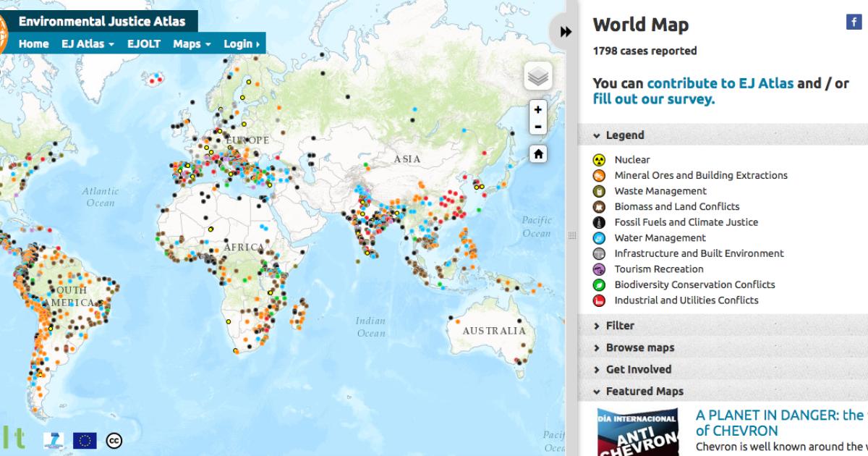868x456 pixels.
Task: Follow the contribute to EJ Atlas link
Action: [x=720, y=83]
